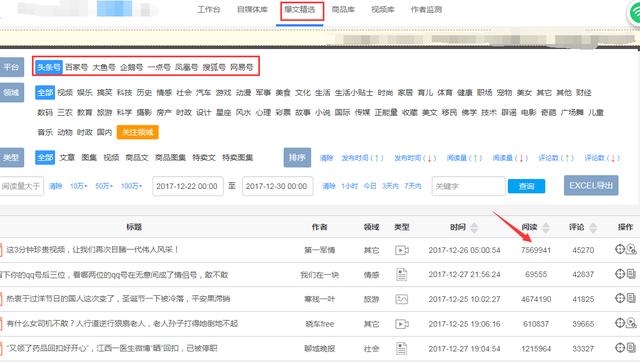The image size is (640, 363).
Task: Click the video type icon in the 晓车free row
Action: point(402,324)
